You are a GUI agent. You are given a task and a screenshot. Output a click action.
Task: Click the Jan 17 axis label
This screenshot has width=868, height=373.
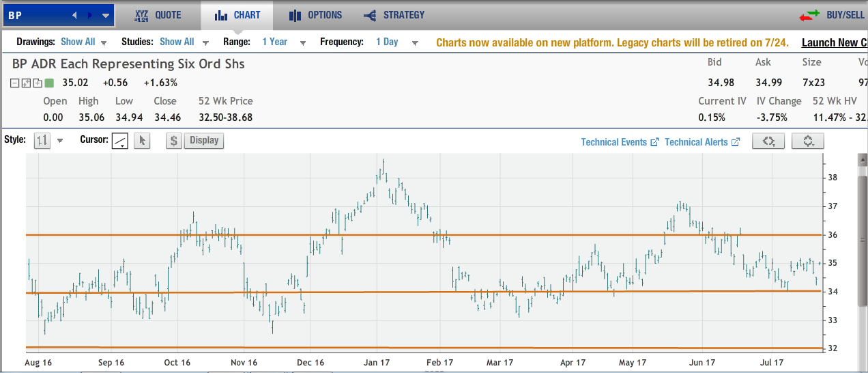tap(377, 363)
